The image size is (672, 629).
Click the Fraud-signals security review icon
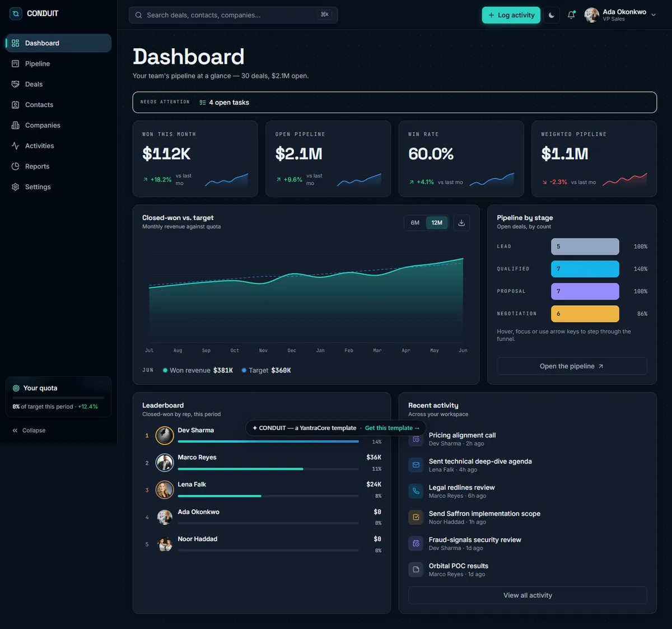click(x=416, y=543)
